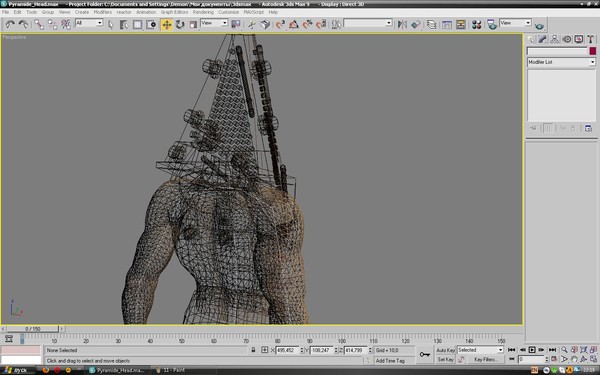Toggle the Keyboard Shortcut Override icon
Viewport: 600px width, 375px height.
click(265, 24)
